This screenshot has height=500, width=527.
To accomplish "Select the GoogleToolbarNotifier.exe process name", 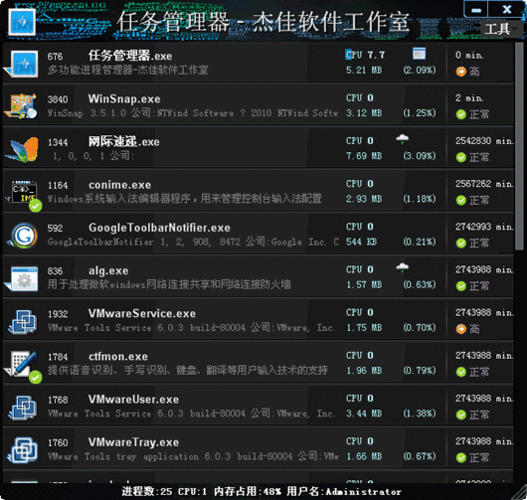I will pyautogui.click(x=159, y=228).
